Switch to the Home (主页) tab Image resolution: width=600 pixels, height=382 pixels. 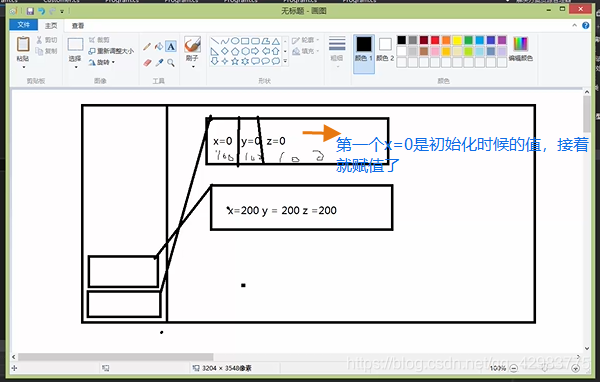click(x=51, y=26)
